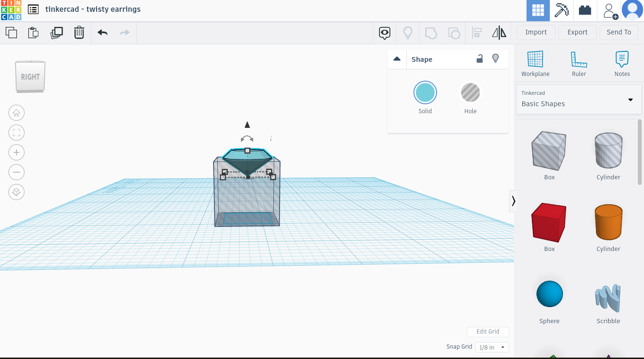Screen dimensions: 644x359
Task: Select the Hole option for the shape
Action: (x=470, y=92)
